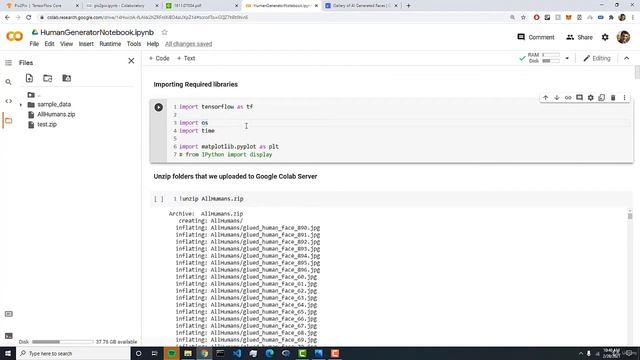Image resolution: width=640 pixels, height=360 pixels.
Task: Click notebook title HumanGeneratorNotebook.ipynb
Action: pyautogui.click(x=97, y=32)
